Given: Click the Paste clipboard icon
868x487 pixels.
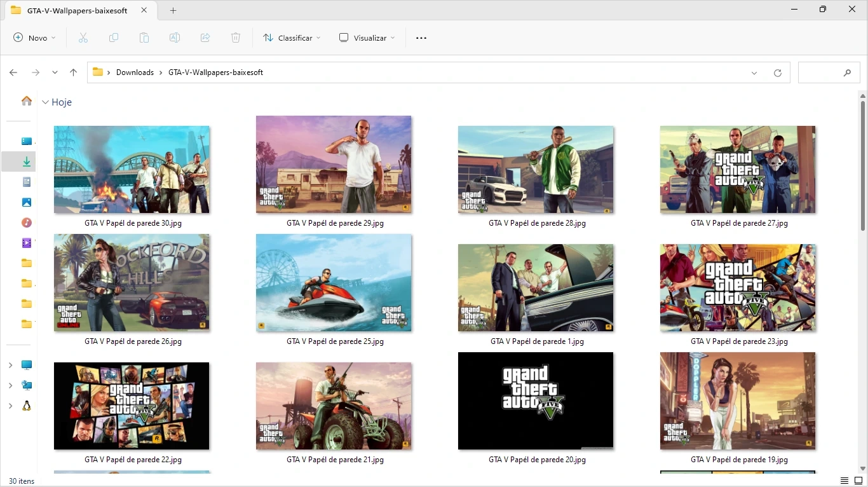Looking at the screenshot, I should pyautogui.click(x=144, y=38).
